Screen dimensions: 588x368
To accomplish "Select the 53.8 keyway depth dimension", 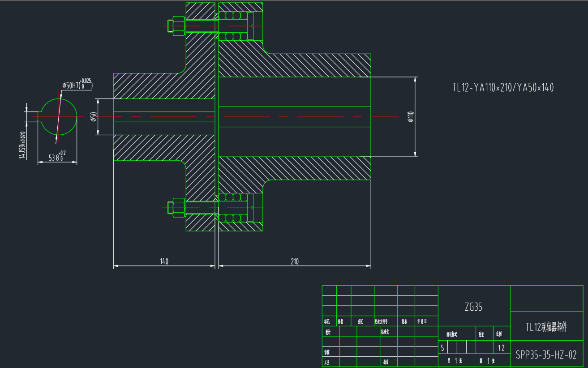I will (56, 157).
